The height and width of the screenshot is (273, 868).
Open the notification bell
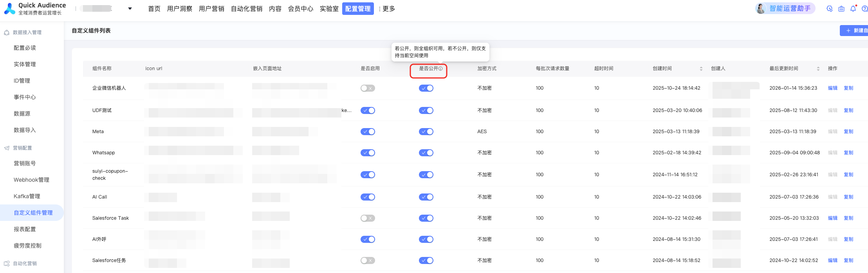pos(853,9)
